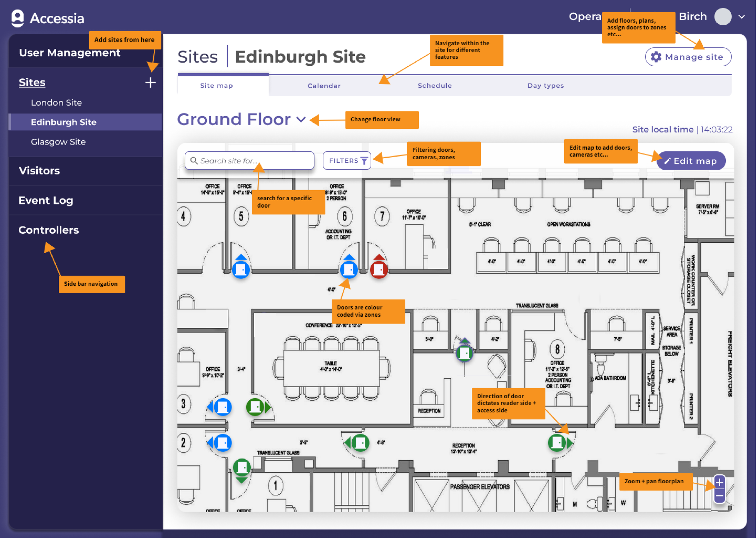This screenshot has width=756, height=538.
Task: Switch to the Calendar tab
Action: pyautogui.click(x=324, y=86)
